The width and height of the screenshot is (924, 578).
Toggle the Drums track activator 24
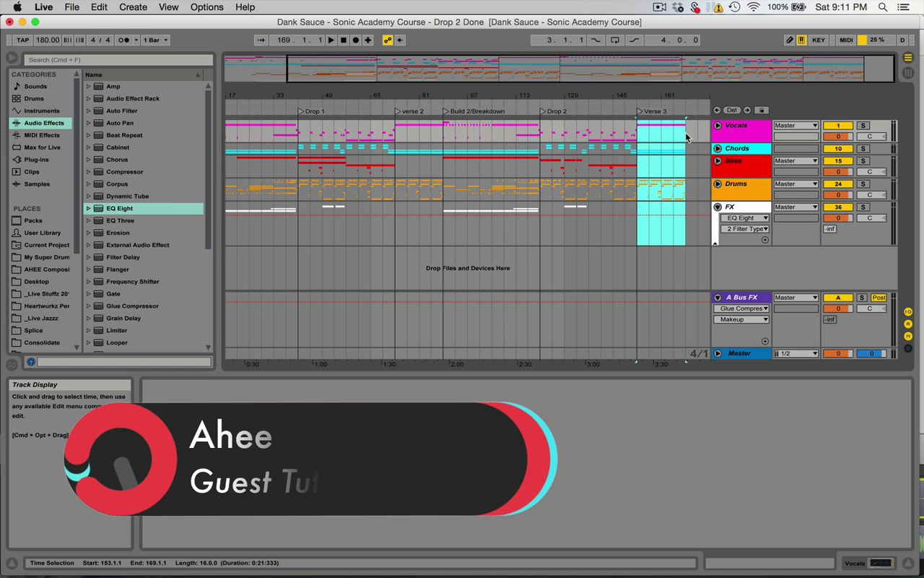click(x=837, y=184)
